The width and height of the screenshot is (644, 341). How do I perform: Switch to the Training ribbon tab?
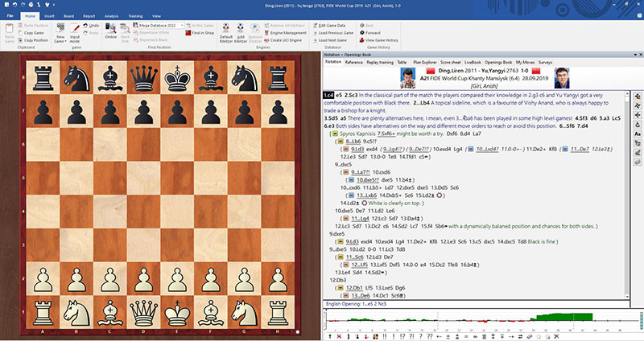135,15
